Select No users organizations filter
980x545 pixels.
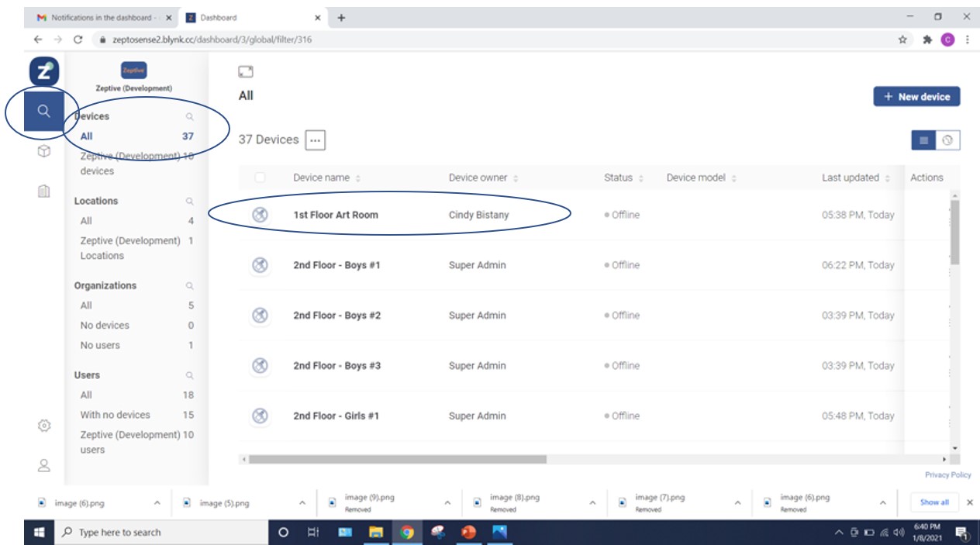tap(136, 346)
